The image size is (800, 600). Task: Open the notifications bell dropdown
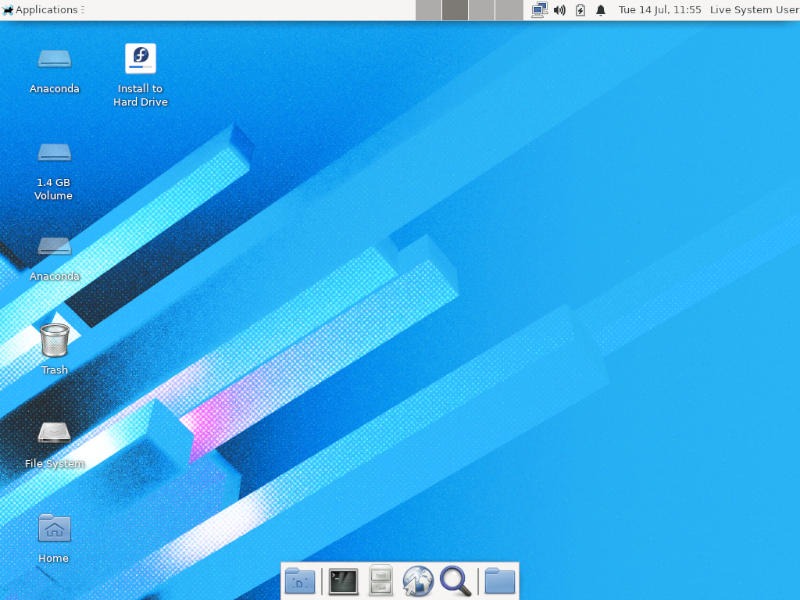(601, 11)
